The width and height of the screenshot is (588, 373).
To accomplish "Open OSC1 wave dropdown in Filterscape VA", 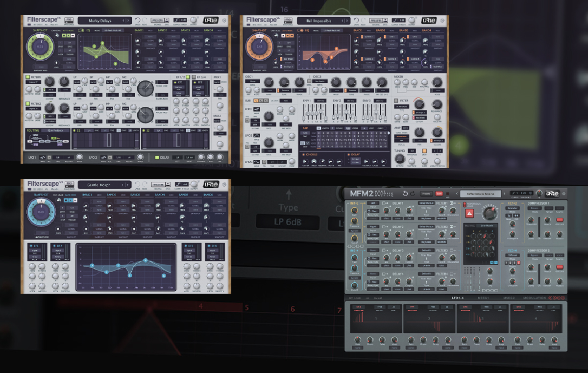I will click(252, 81).
